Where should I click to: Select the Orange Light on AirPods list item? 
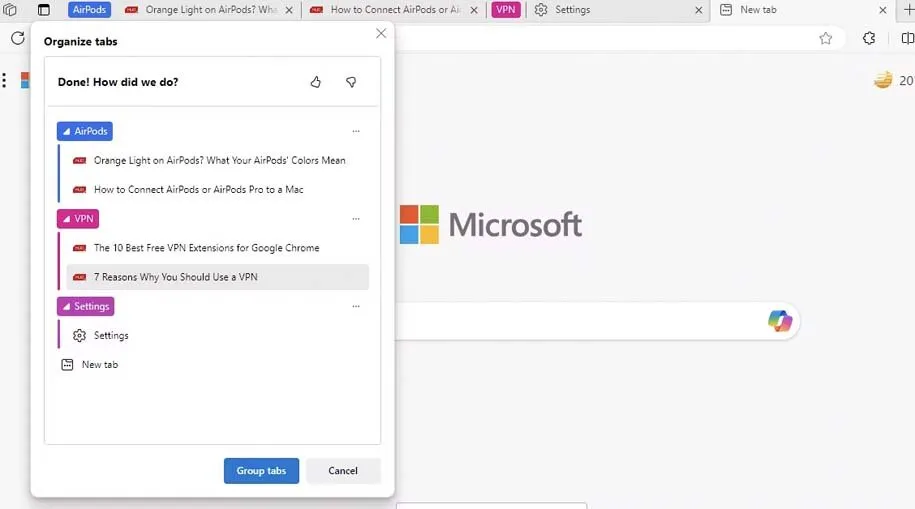[219, 160]
